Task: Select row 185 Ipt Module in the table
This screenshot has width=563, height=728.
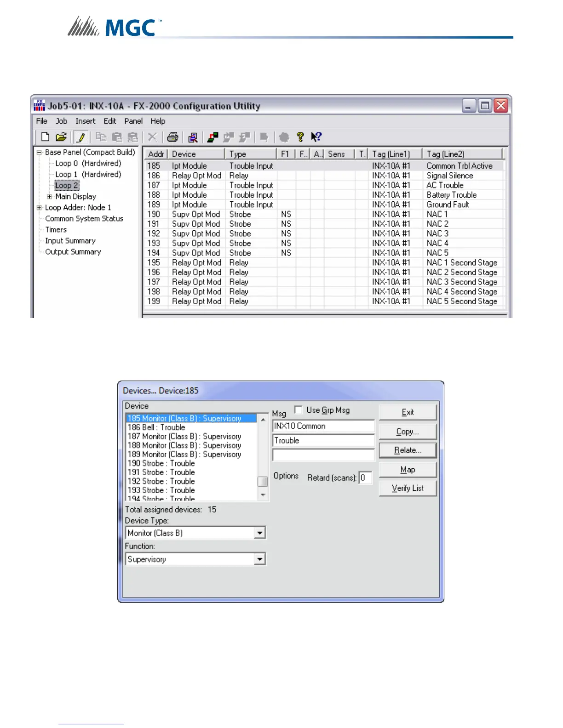Action: (324, 165)
